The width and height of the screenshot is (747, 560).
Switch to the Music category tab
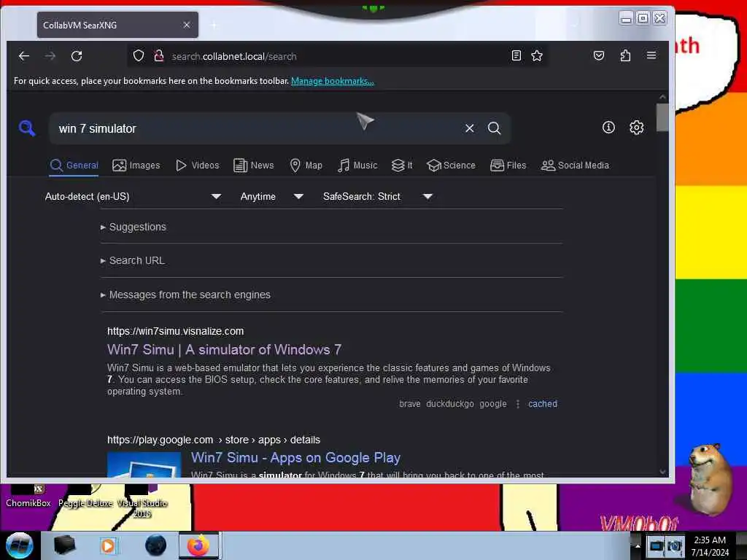[x=357, y=166]
